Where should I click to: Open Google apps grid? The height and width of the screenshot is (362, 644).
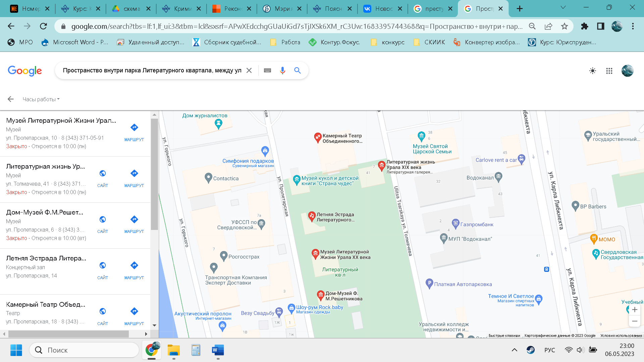609,71
